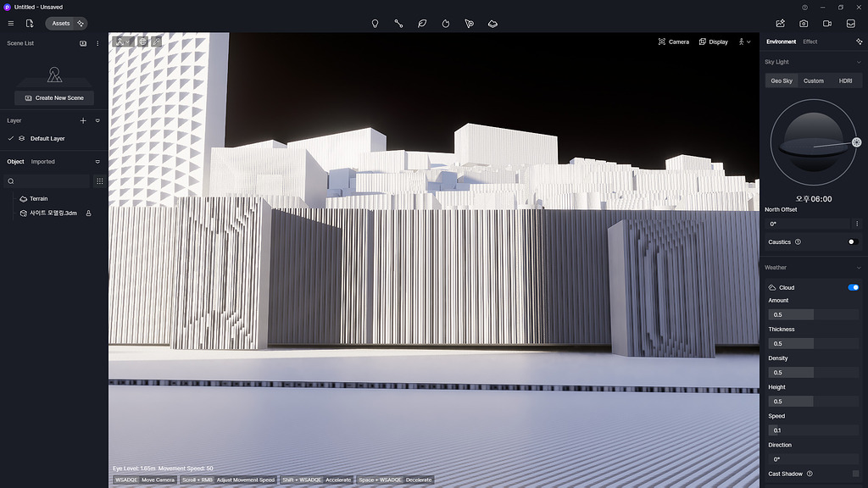Screen dimensions: 868x488
Task: Switch to the Object tab
Action: (15, 162)
